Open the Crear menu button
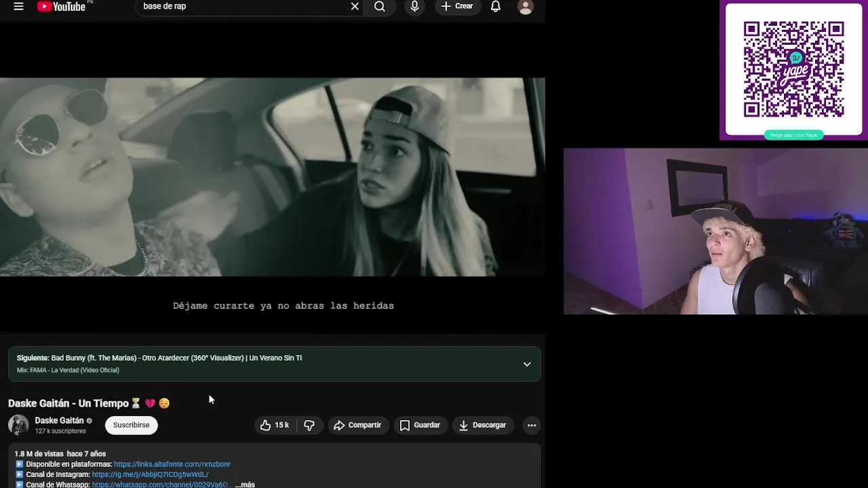The width and height of the screenshot is (868, 488). (x=457, y=6)
